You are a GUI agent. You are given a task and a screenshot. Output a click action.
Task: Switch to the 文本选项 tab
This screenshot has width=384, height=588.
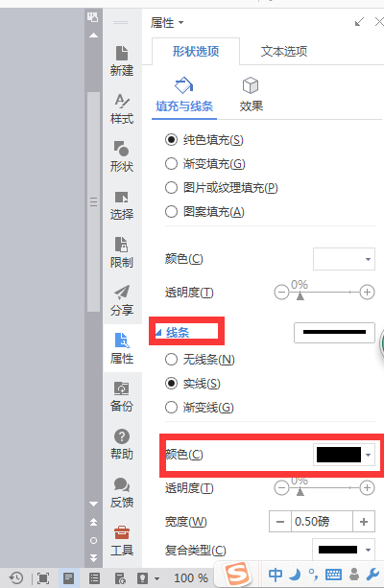(284, 51)
